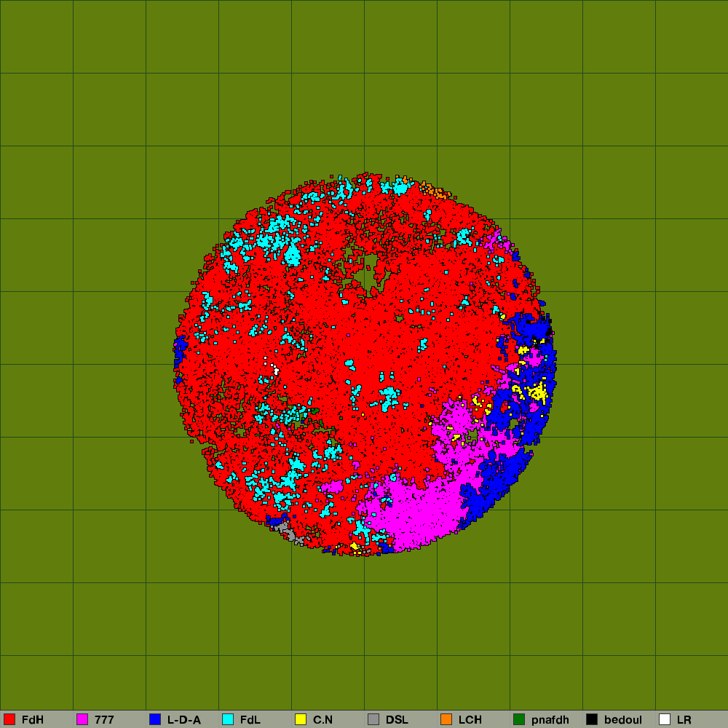728x728 pixels.
Task: Click the small white LR territory on the map
Action: (x=276, y=371)
